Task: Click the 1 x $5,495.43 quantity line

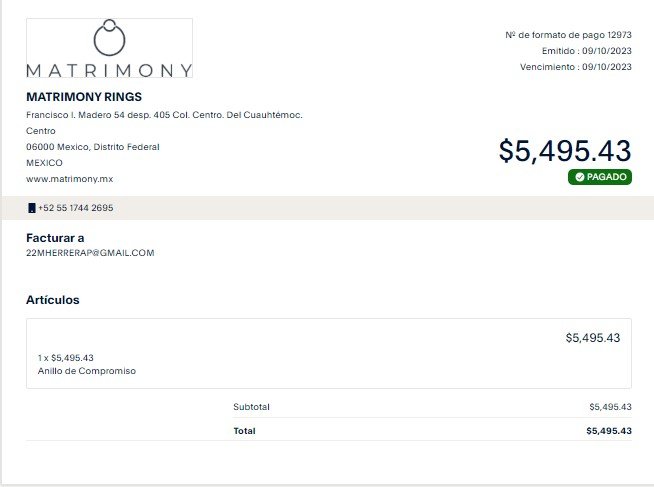Action: pyautogui.click(x=65, y=358)
